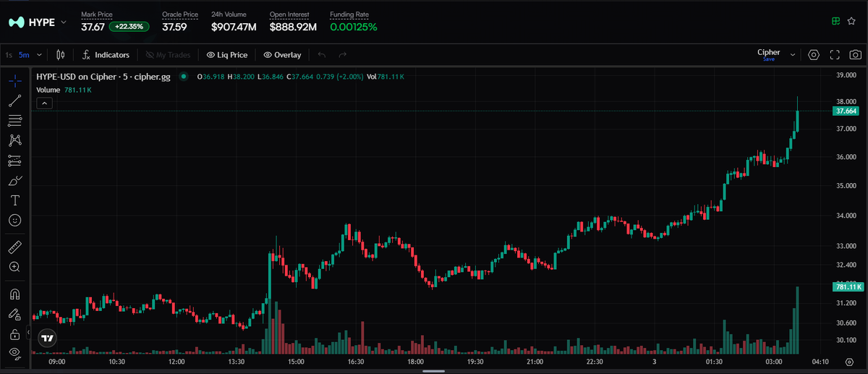
Task: Select the brush drawing tool
Action: (x=14, y=180)
